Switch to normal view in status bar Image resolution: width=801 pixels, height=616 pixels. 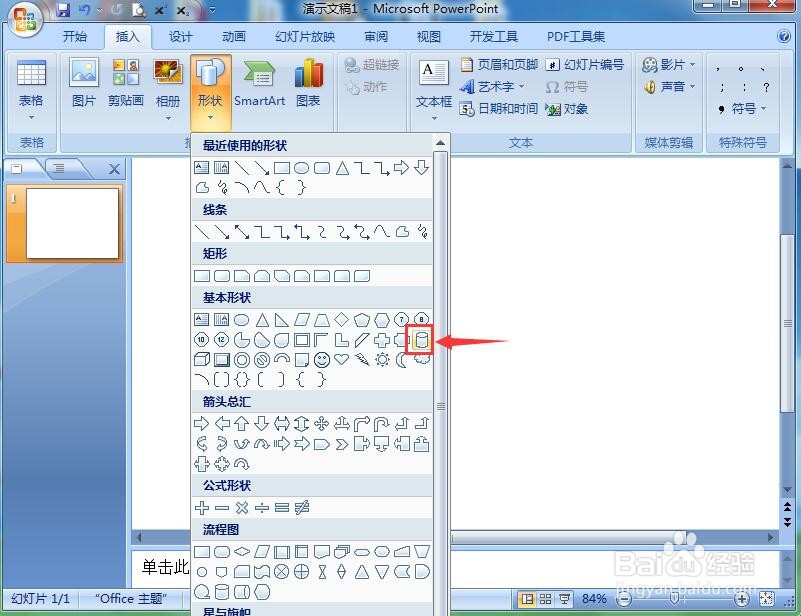coord(527,599)
